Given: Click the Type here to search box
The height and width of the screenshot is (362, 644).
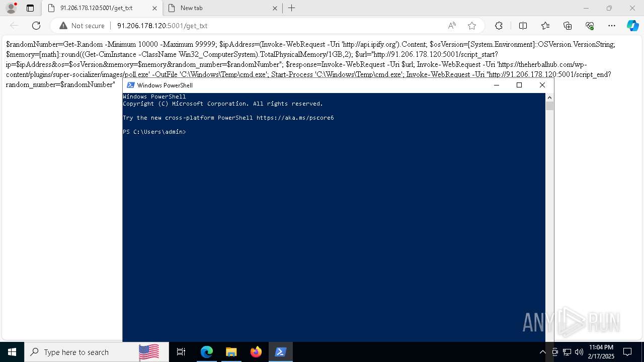Looking at the screenshot, I should pos(97,352).
